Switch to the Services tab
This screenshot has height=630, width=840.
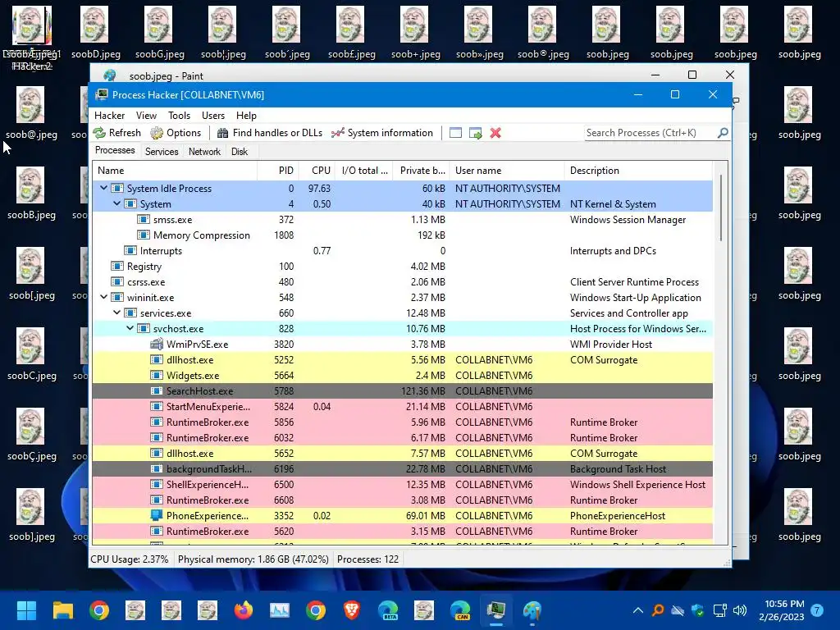(162, 152)
